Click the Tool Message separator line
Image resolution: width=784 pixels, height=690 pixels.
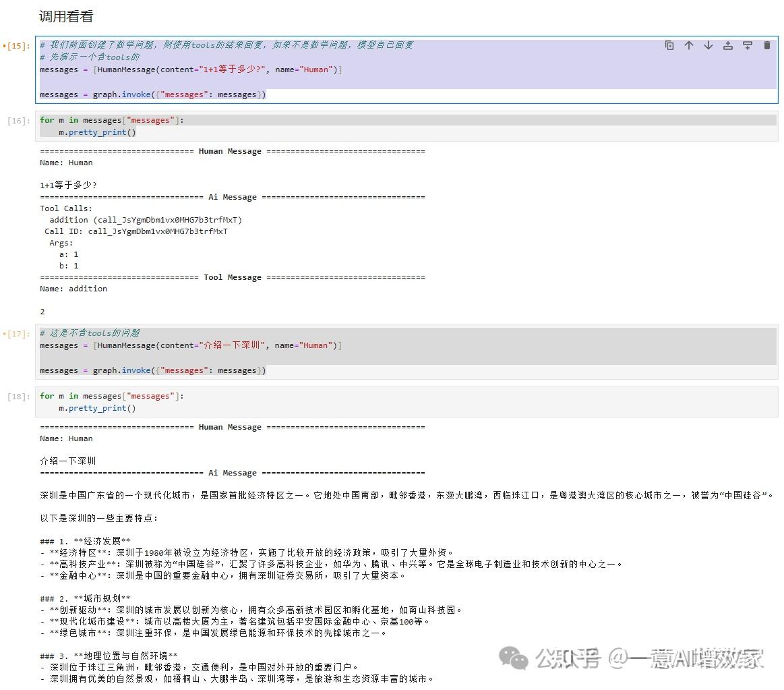tap(233, 277)
